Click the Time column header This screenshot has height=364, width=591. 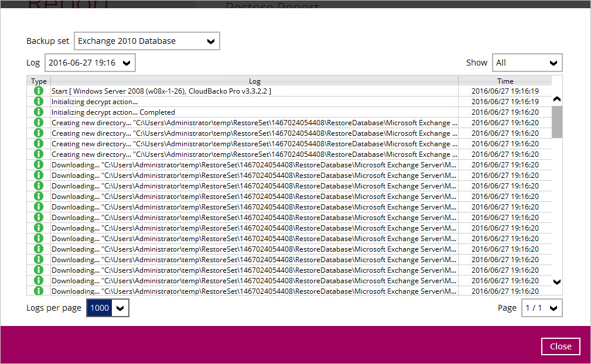[505, 81]
